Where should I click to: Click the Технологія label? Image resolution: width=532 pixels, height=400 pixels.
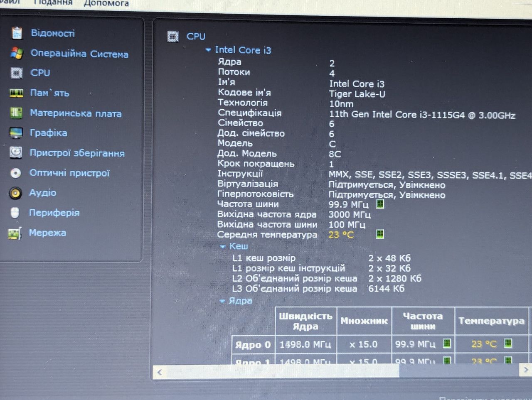click(x=243, y=103)
